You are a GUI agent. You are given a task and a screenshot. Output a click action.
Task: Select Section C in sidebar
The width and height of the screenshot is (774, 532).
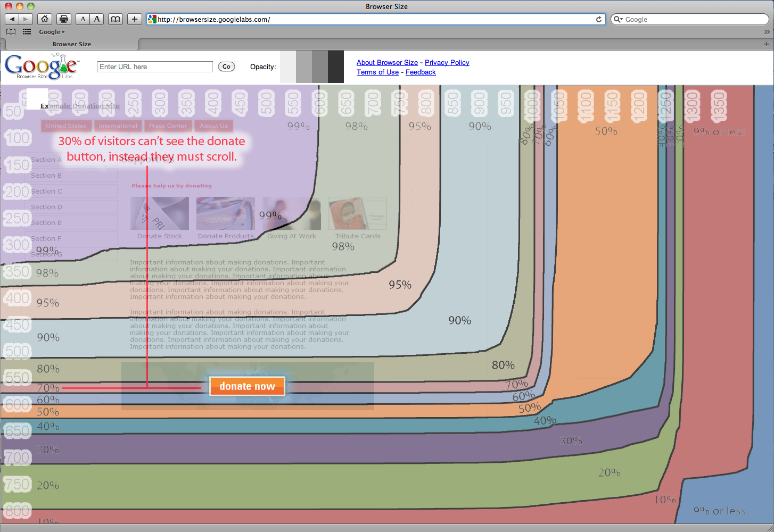pyautogui.click(x=70, y=191)
